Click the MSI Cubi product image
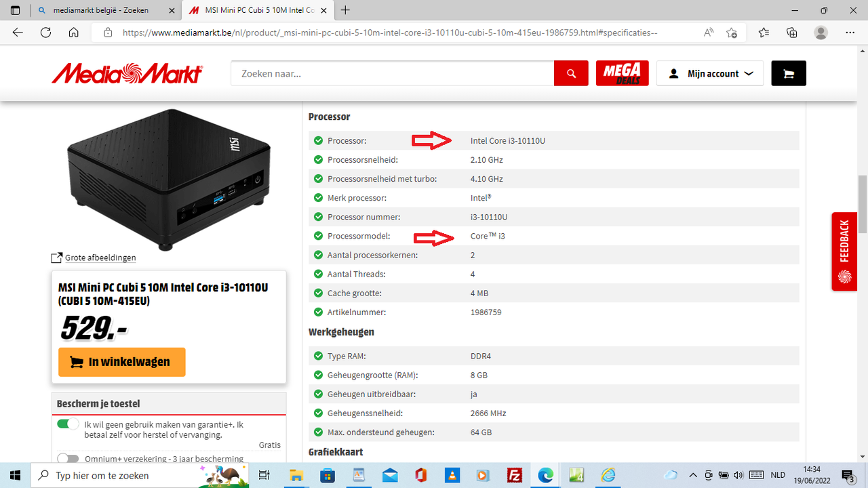Screen dimensions: 868x488 [170, 180]
